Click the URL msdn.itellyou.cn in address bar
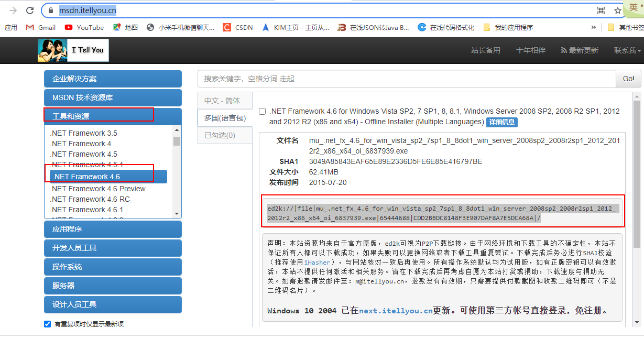Image resolution: width=644 pixels, height=339 pixels. (88, 10)
